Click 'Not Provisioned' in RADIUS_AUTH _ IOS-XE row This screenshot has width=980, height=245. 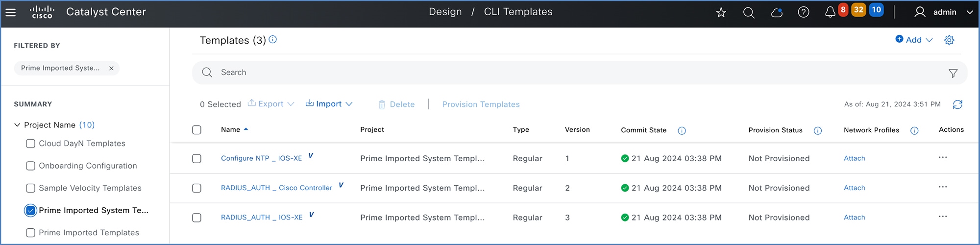(x=779, y=218)
